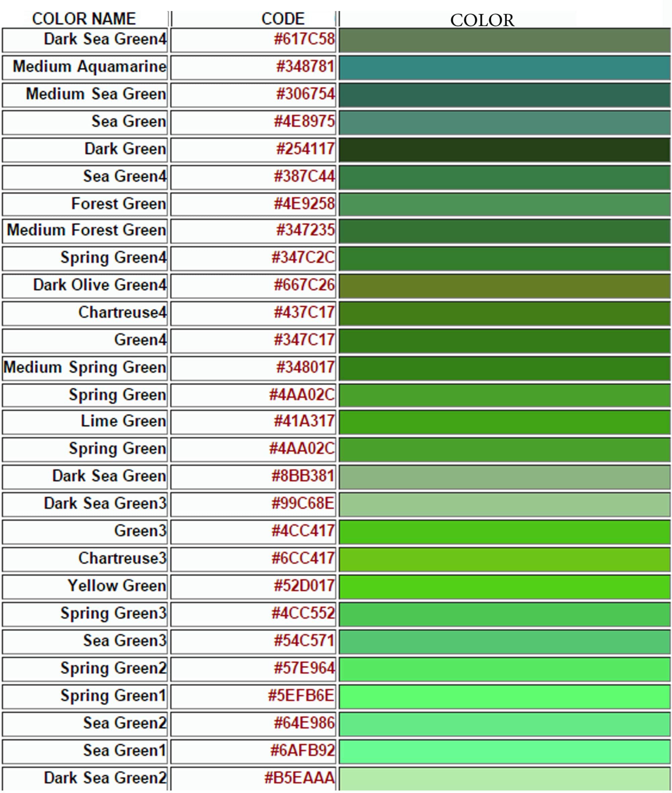
Task: Click the CODE column header
Action: tap(283, 19)
